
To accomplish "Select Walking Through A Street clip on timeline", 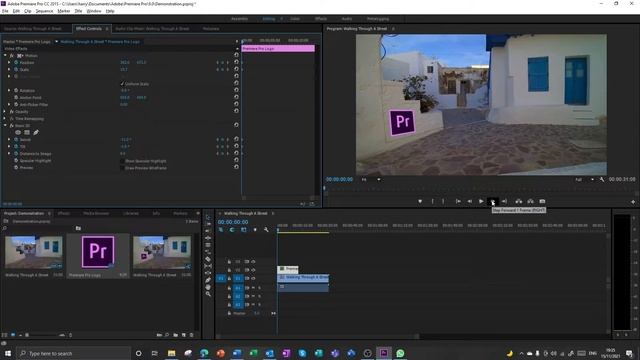I will (303, 278).
